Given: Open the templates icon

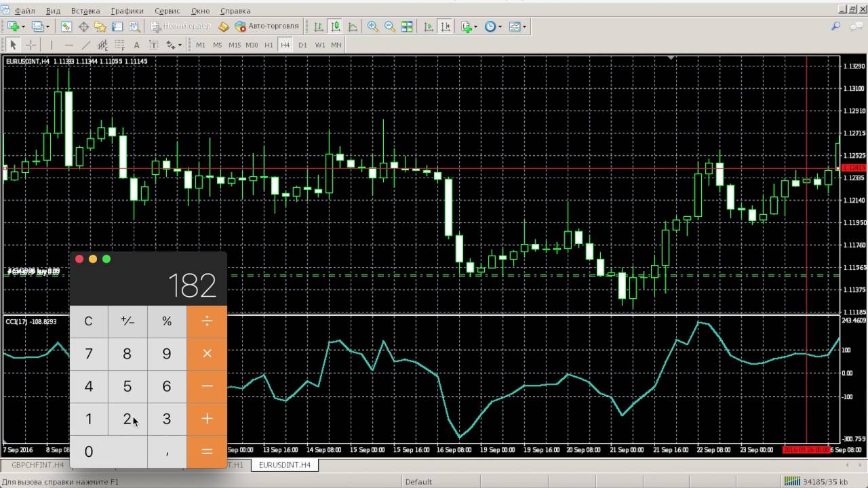Looking at the screenshot, I should [x=515, y=26].
